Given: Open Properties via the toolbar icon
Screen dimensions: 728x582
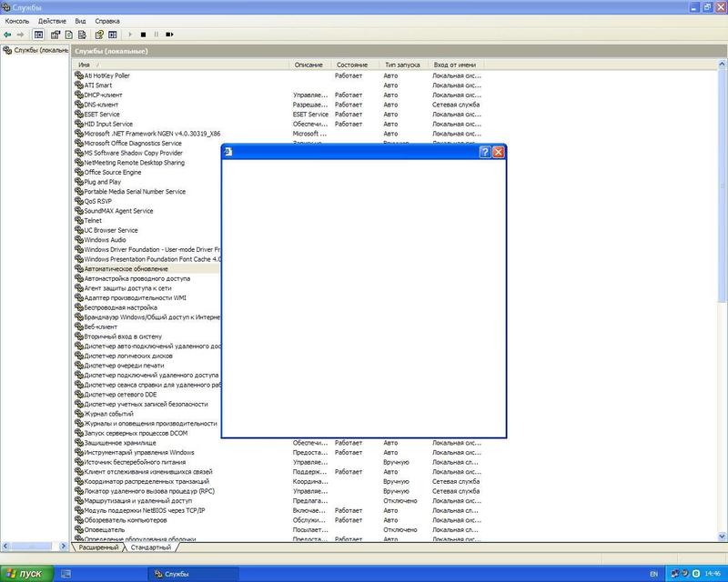Looking at the screenshot, I should pyautogui.click(x=56, y=35).
